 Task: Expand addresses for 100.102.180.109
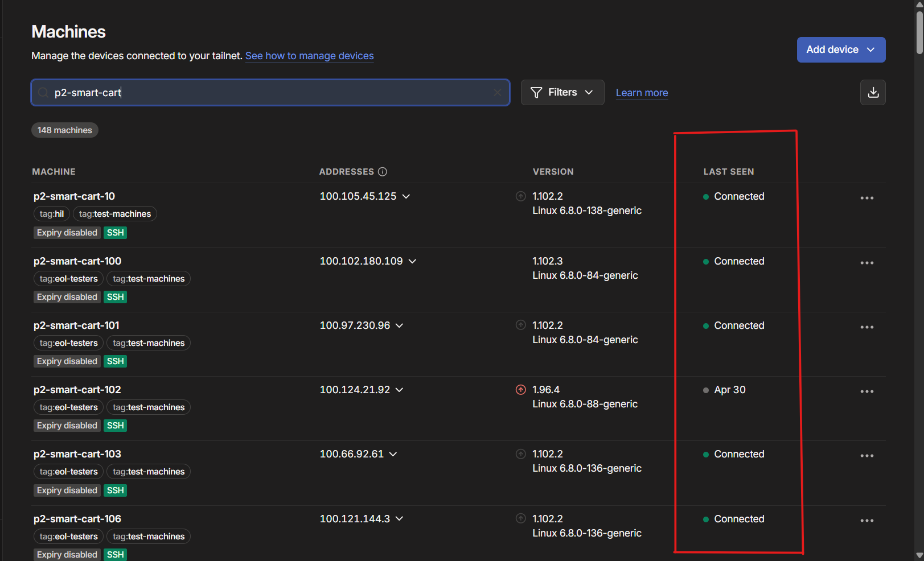point(412,261)
